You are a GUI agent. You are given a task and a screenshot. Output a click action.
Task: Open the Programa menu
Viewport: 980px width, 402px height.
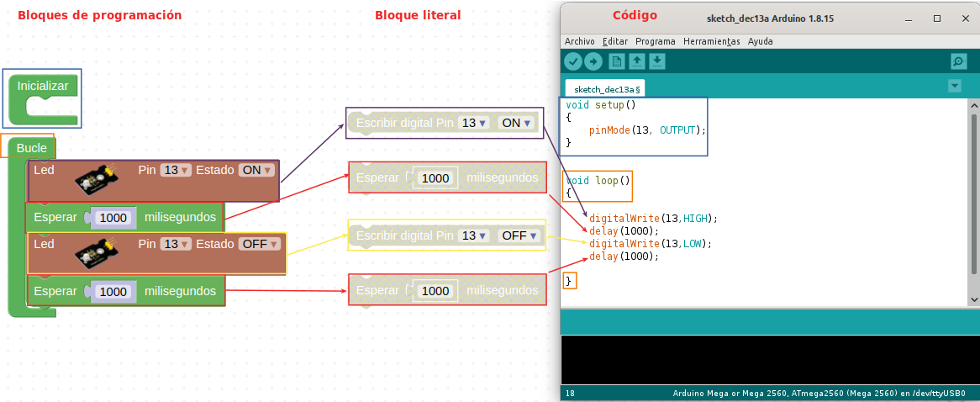pos(655,41)
